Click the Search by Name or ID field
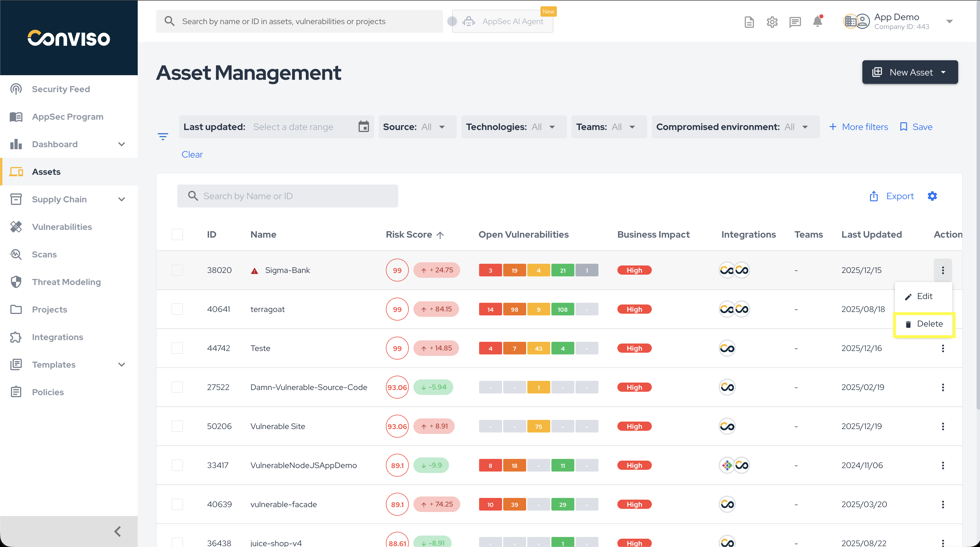This screenshot has width=980, height=547. point(287,196)
